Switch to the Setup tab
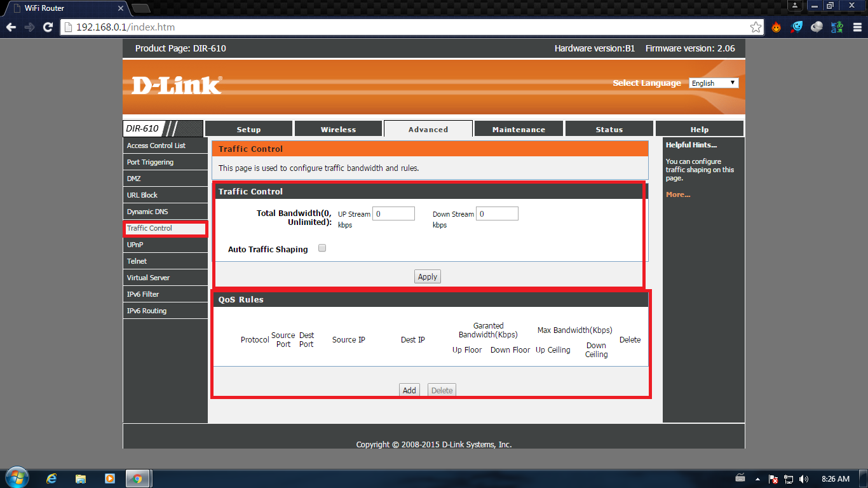The image size is (868, 488). (248, 129)
